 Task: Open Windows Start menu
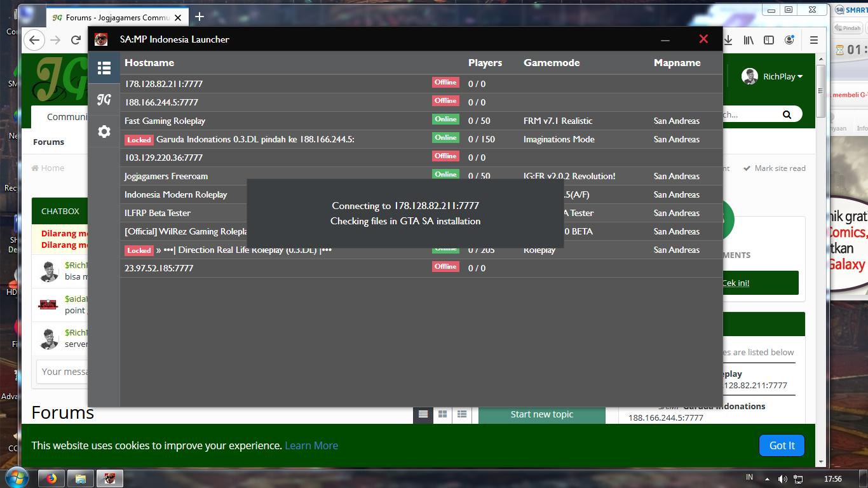(x=17, y=477)
